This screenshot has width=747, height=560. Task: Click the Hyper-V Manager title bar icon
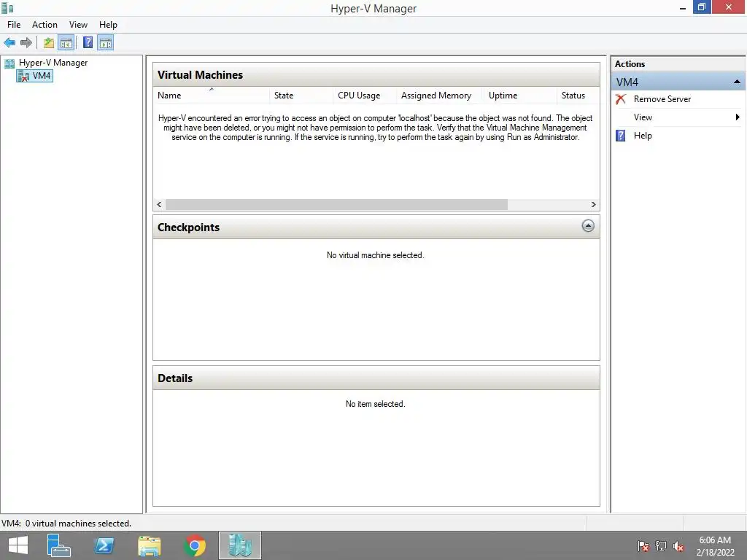point(7,8)
